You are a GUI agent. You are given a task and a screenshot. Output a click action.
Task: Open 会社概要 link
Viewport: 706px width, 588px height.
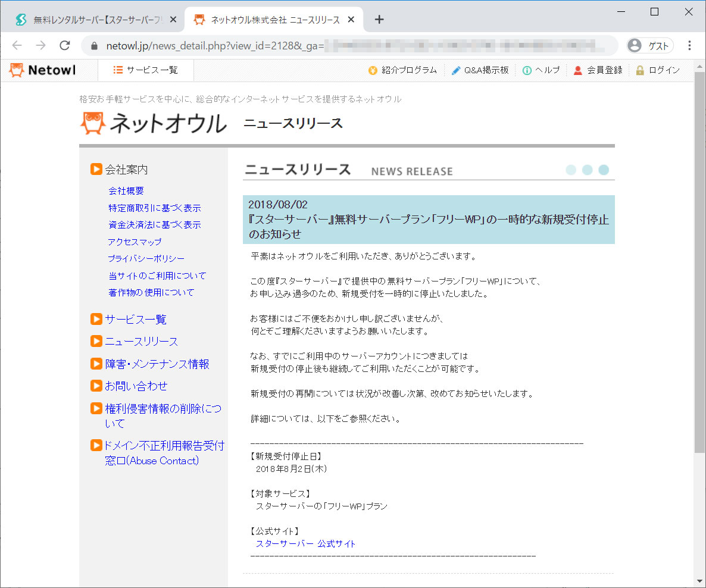coord(126,191)
